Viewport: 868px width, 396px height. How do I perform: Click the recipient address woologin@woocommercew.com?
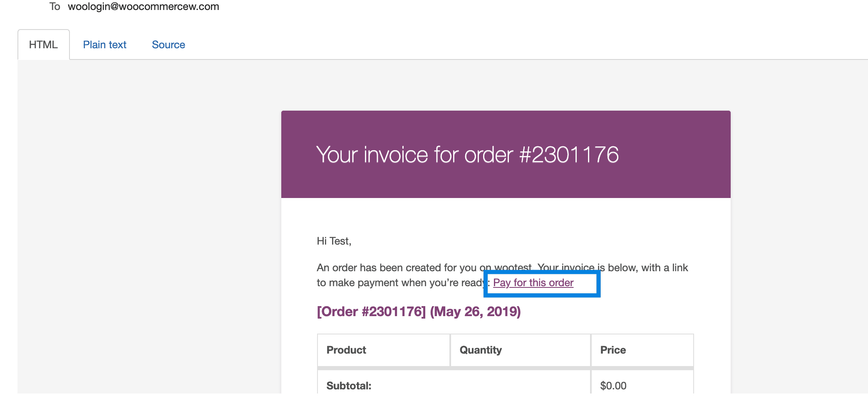143,7
